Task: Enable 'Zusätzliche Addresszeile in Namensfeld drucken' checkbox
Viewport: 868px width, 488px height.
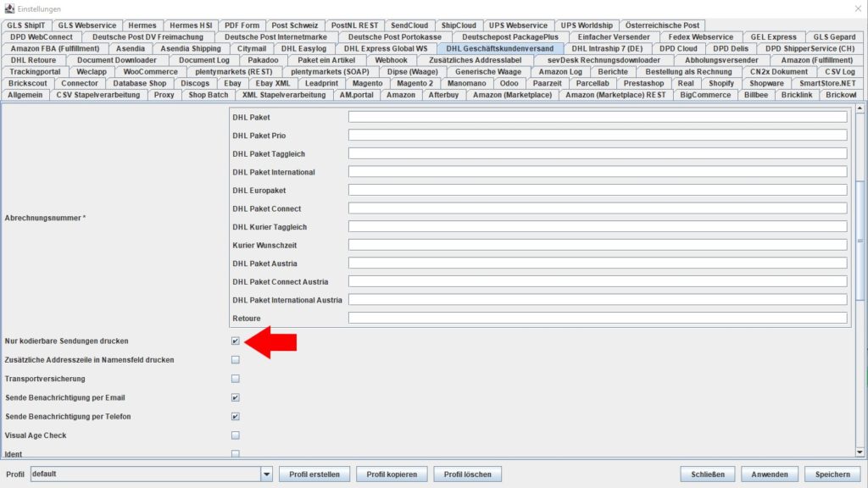Action: pyautogui.click(x=236, y=359)
